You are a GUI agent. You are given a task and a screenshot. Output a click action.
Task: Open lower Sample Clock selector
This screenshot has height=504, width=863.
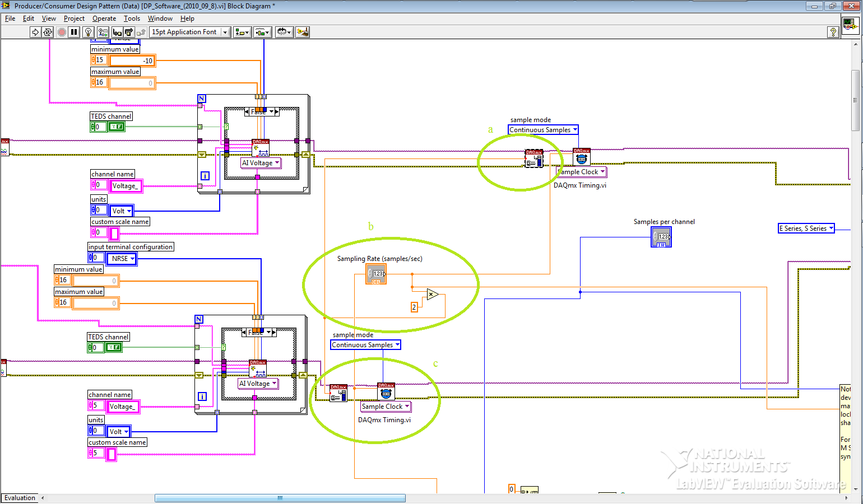386,407
